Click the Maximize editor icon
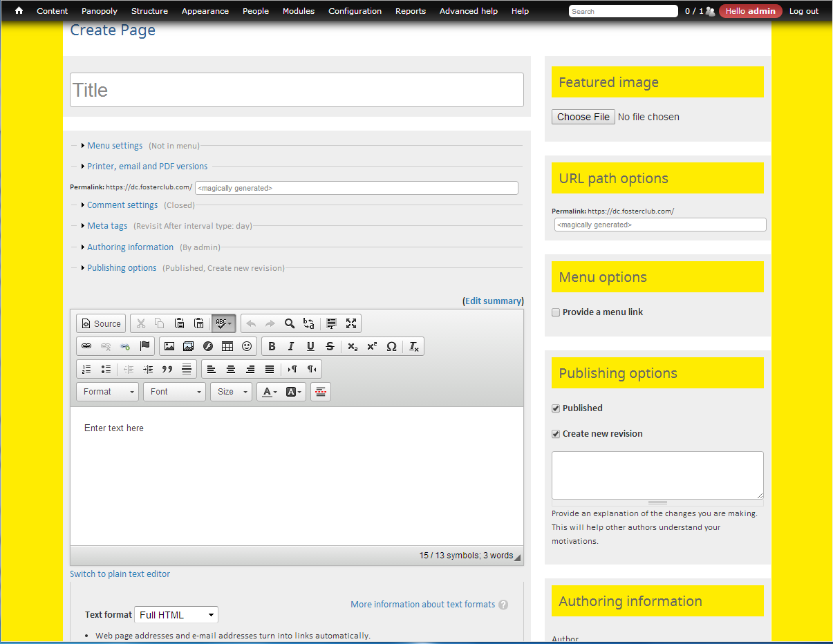This screenshot has height=644, width=833. click(x=351, y=323)
